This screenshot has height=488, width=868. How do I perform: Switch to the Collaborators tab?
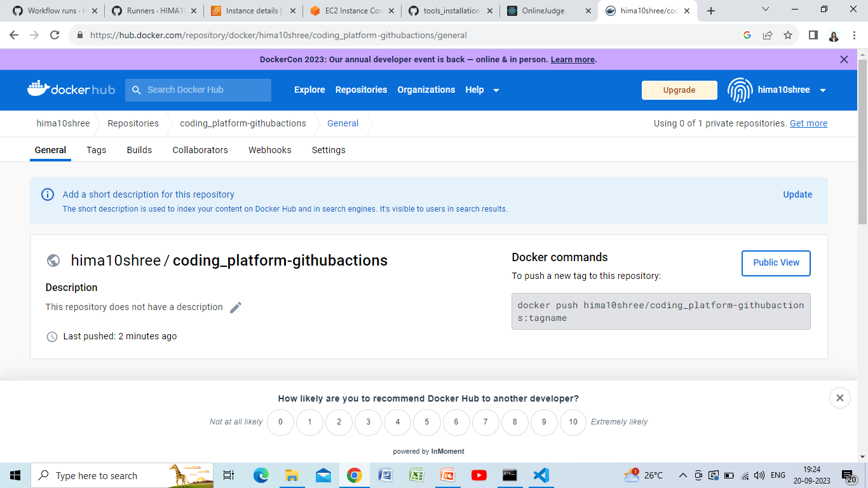tap(200, 150)
